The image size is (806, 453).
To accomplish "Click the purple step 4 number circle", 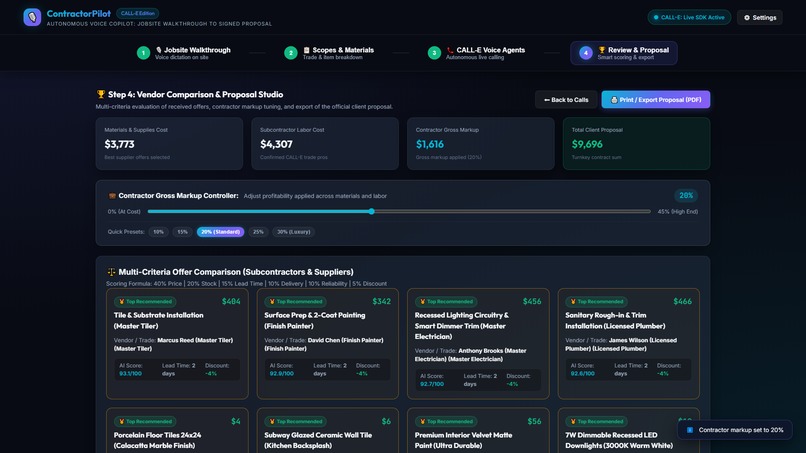I will [585, 53].
